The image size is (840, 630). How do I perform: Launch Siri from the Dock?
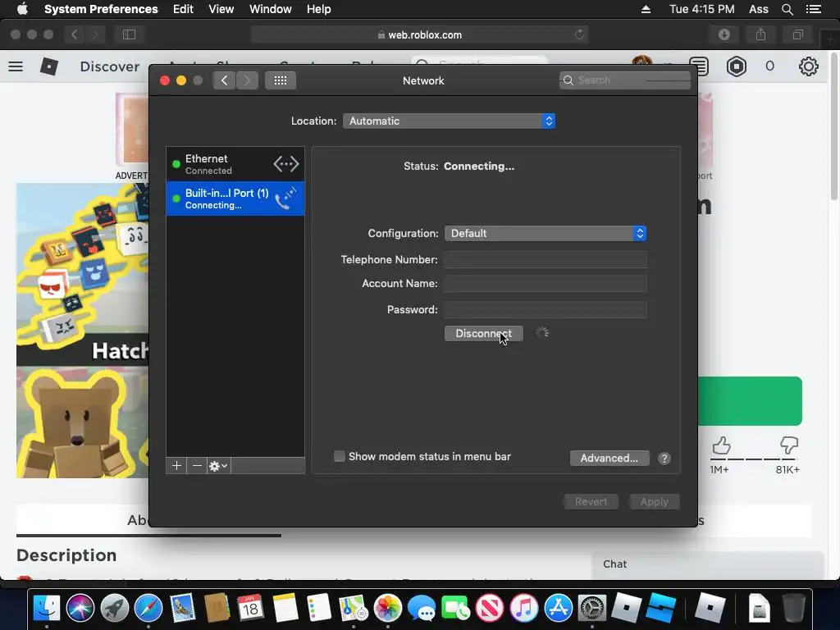point(80,608)
